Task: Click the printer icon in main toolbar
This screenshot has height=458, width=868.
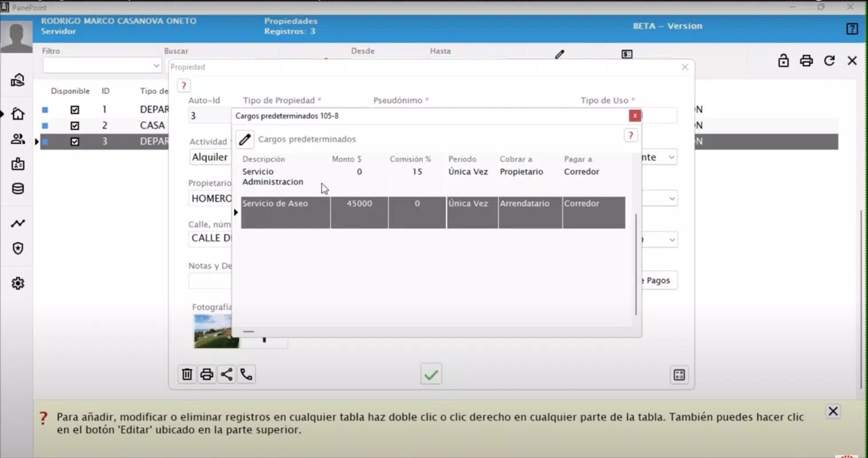Action: pos(806,60)
